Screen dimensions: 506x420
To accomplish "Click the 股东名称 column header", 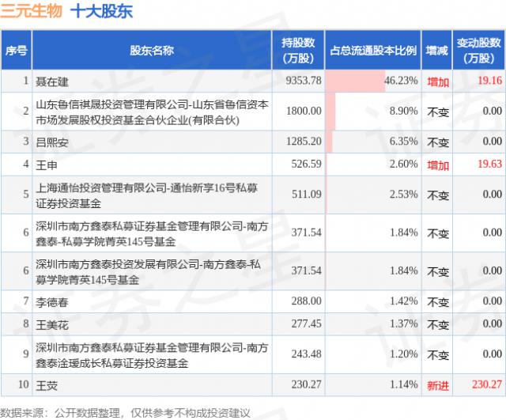I will point(152,51).
